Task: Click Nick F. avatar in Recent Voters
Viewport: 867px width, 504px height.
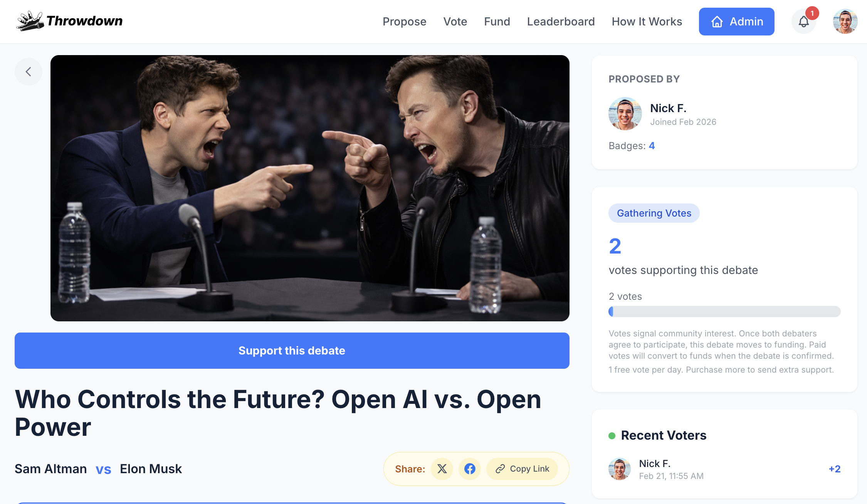Action: (x=620, y=469)
